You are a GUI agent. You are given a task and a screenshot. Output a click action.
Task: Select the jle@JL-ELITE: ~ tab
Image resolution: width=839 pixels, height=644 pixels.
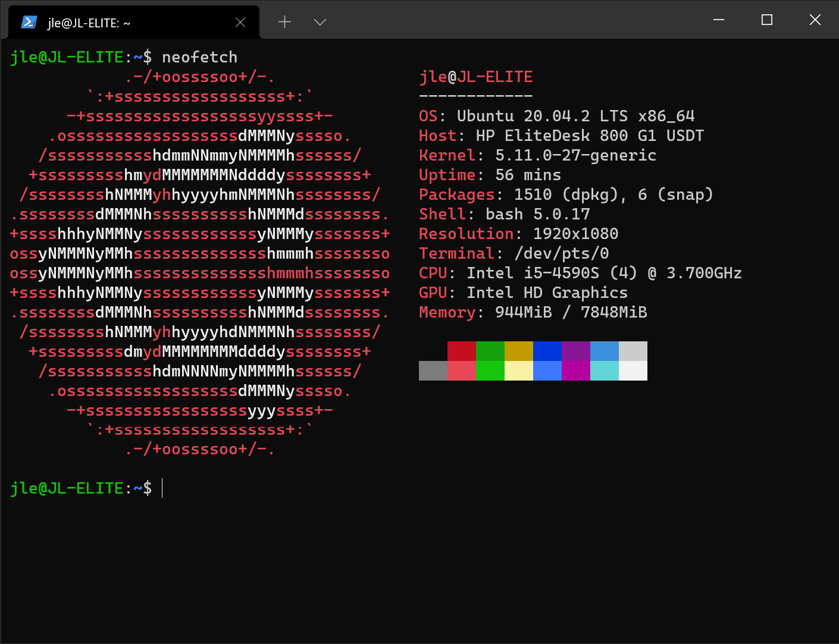pos(134,23)
